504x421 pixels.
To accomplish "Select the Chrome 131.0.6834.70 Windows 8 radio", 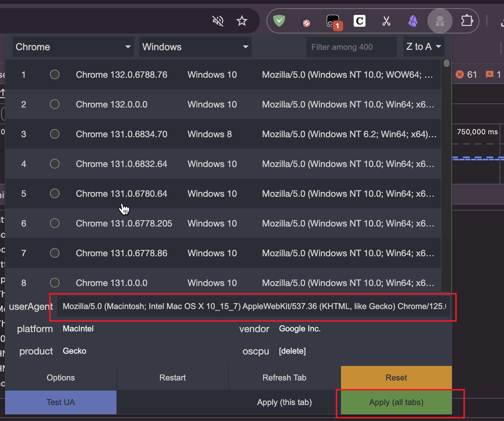I will click(x=55, y=134).
